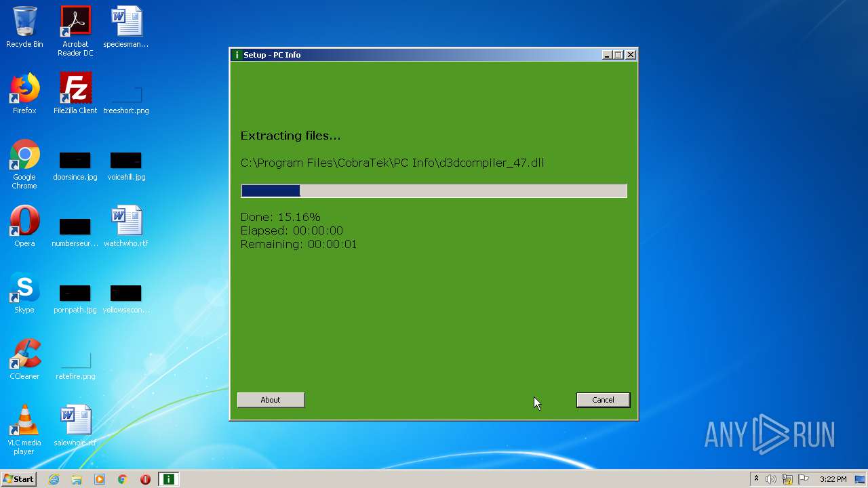Viewport: 868px width, 488px height.
Task: Launch FileZilla Client shortcut
Action: point(75,94)
